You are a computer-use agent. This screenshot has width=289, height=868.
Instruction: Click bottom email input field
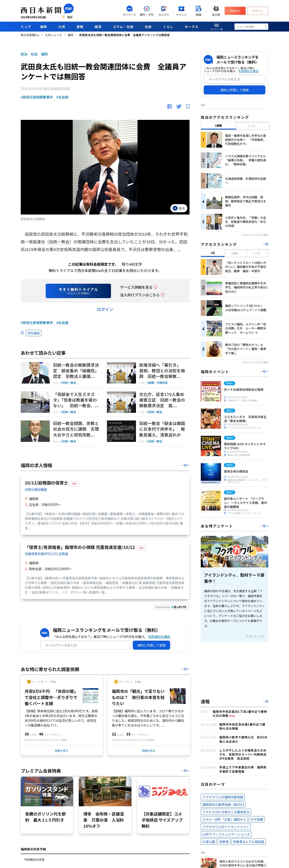pyautogui.click(x=86, y=645)
